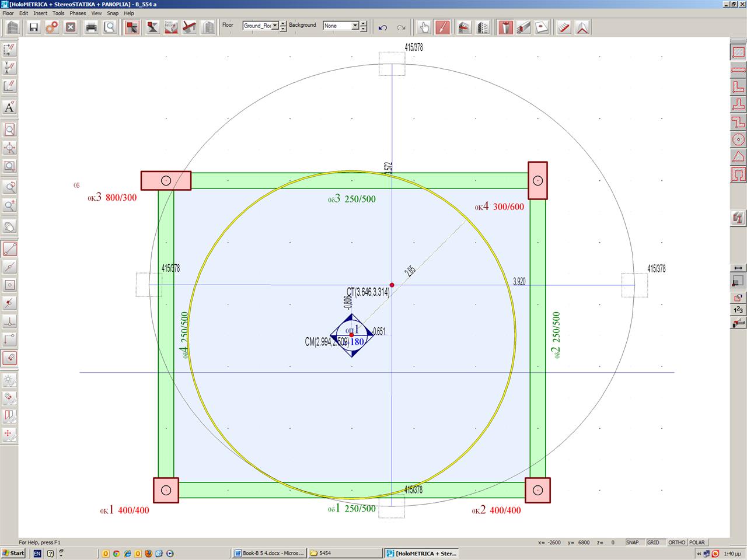The height and width of the screenshot is (560, 747).
Task: Toggle GRID display in status bar
Action: click(x=654, y=542)
